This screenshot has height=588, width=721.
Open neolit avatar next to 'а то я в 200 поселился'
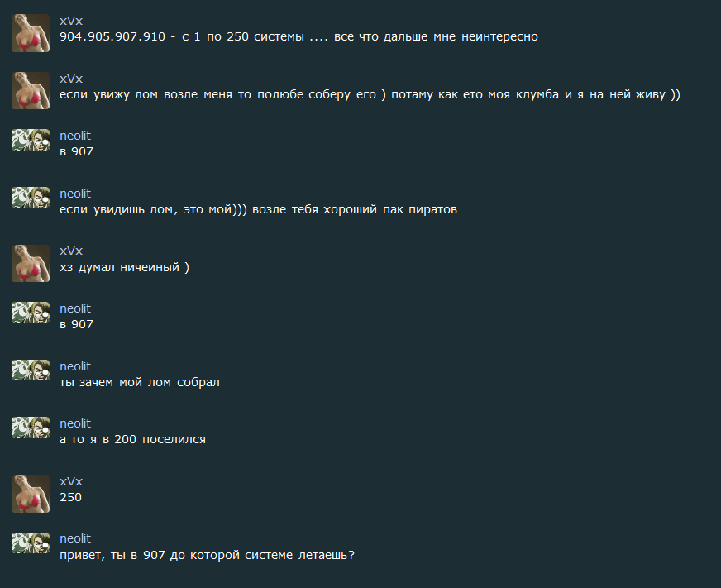pyautogui.click(x=31, y=427)
